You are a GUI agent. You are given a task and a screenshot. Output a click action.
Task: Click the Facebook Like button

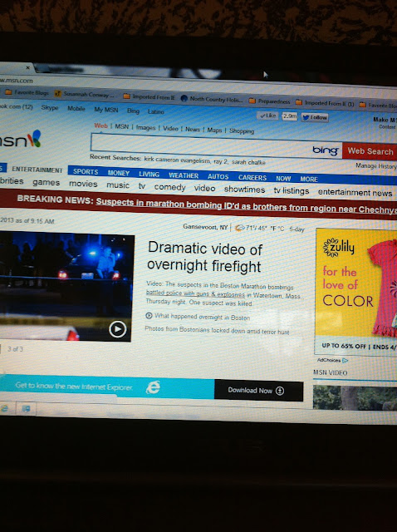coord(267,116)
